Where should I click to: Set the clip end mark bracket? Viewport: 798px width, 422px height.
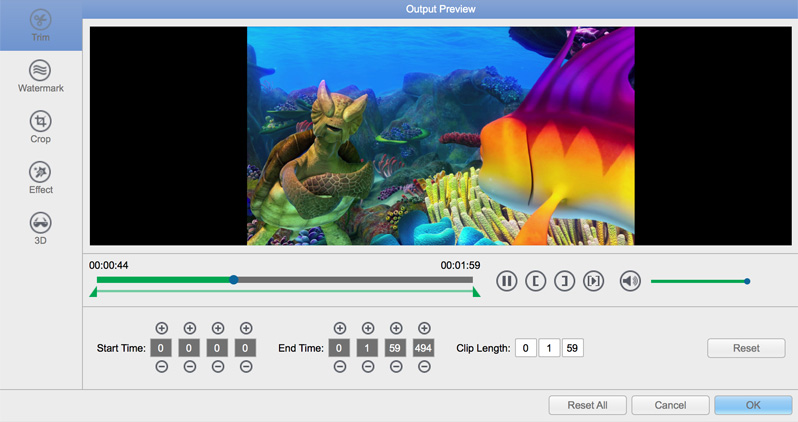pos(565,281)
